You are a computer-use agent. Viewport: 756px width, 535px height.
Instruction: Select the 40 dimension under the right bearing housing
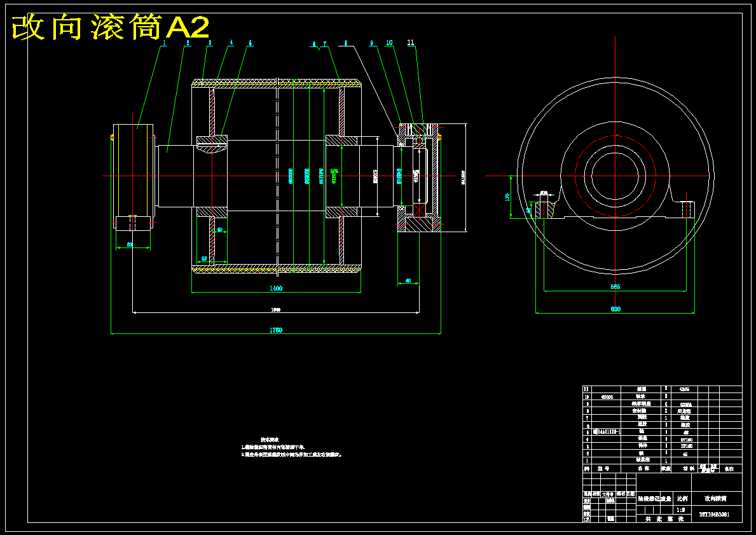pyautogui.click(x=408, y=281)
